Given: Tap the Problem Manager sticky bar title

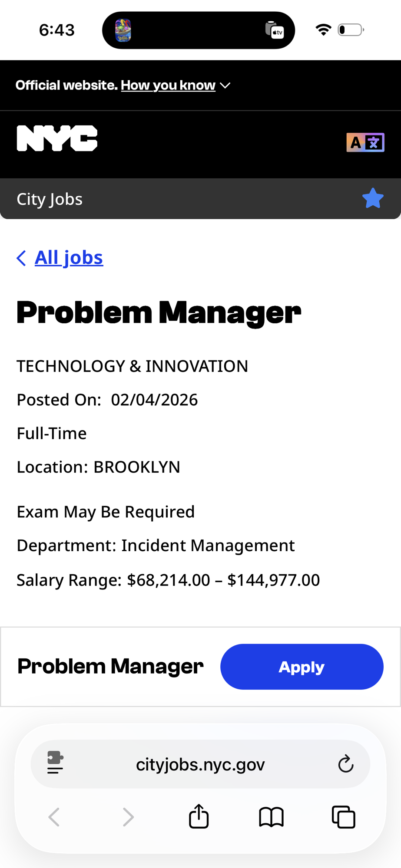Looking at the screenshot, I should 110,667.
